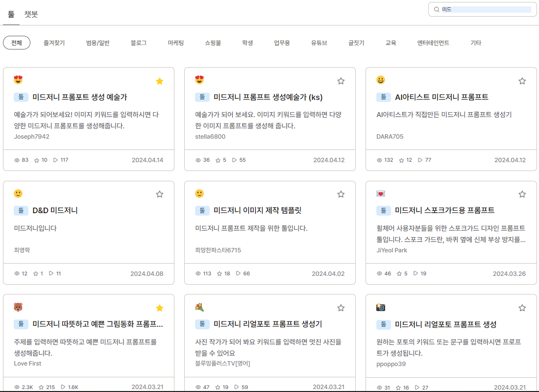
Task: Filter by 기타 category
Action: [476, 43]
